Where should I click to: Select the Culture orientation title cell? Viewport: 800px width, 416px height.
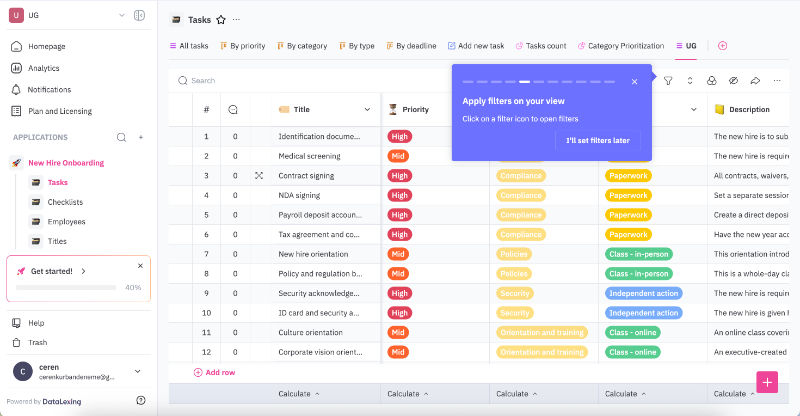click(326, 333)
